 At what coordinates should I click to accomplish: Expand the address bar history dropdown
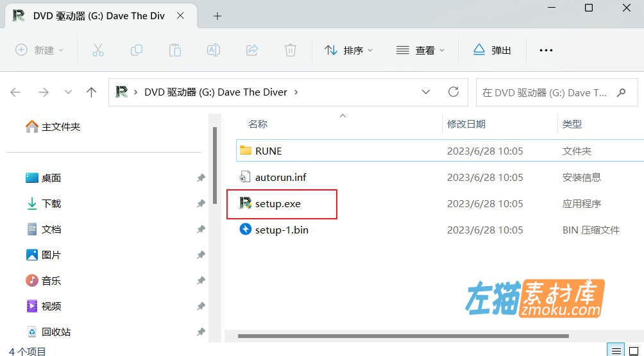click(x=426, y=92)
